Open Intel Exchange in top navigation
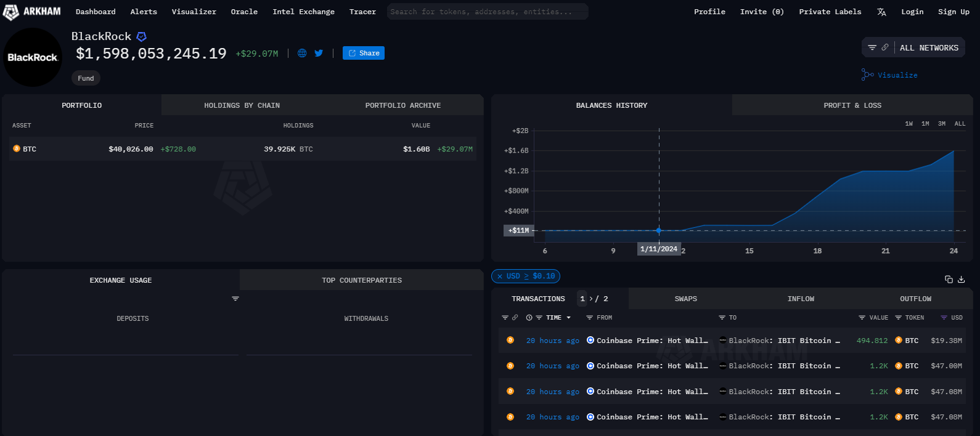Viewport: 980px width, 436px height. [x=303, y=12]
